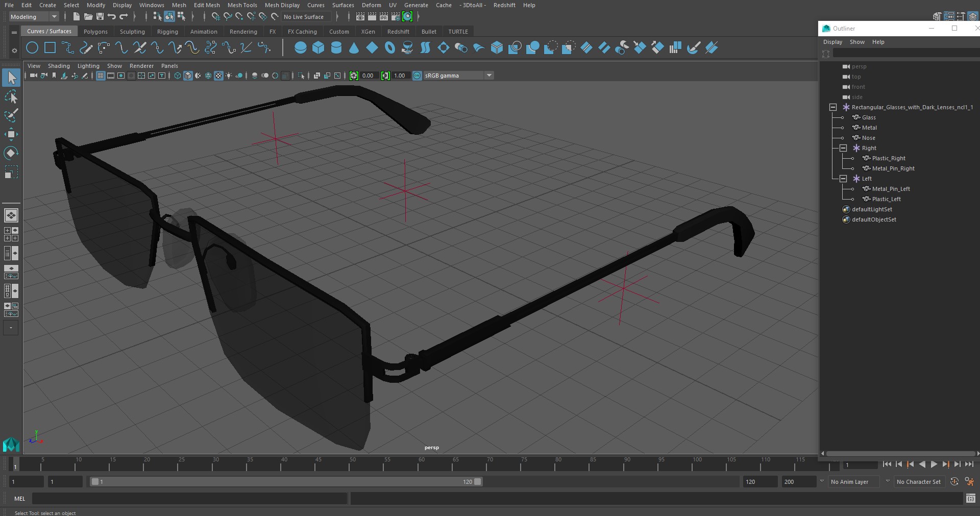Click frame 60 on the time slider

422,464
